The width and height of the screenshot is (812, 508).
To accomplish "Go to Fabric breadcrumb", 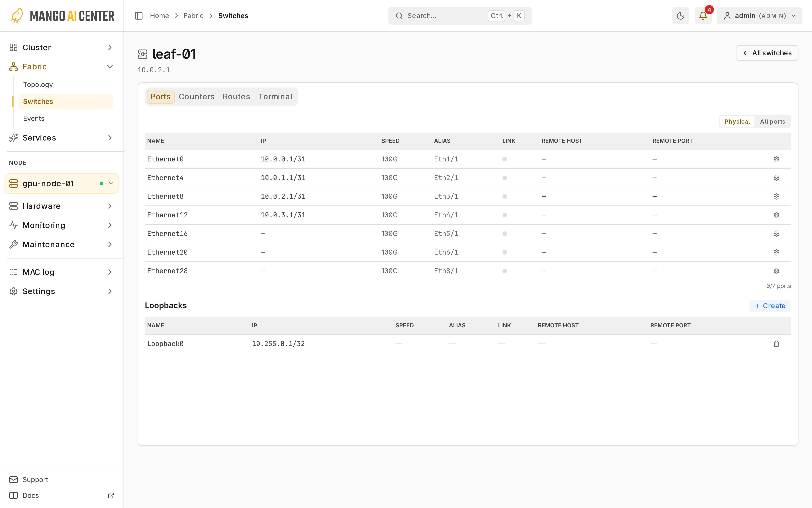I will (194, 16).
